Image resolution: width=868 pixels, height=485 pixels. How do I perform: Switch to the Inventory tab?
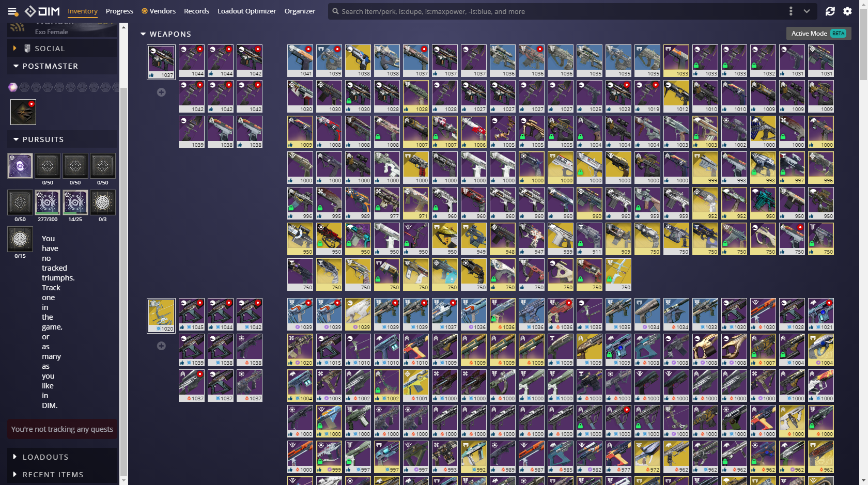tap(83, 11)
